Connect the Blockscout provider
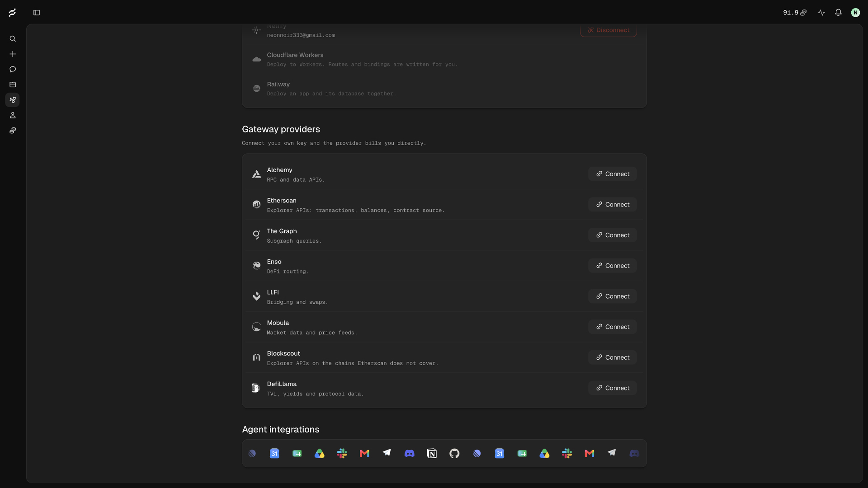This screenshot has height=488, width=868. [x=613, y=357]
